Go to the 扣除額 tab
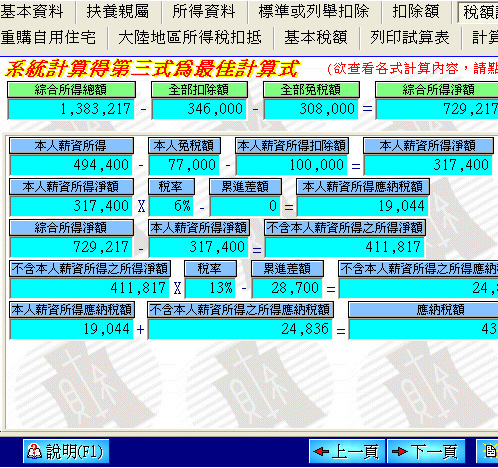This screenshot has height=468, width=498. point(416,12)
